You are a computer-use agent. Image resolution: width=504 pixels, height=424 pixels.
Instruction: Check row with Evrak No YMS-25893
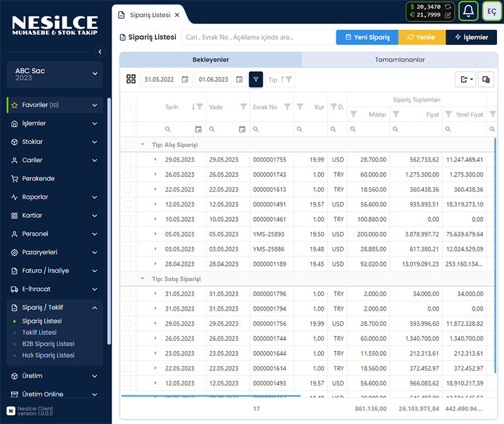pos(128,234)
